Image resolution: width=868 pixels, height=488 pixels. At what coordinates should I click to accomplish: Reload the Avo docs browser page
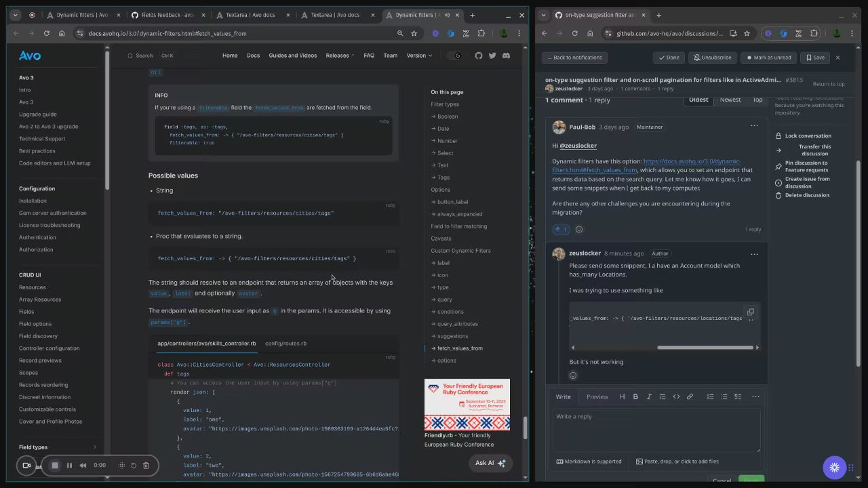tap(47, 33)
